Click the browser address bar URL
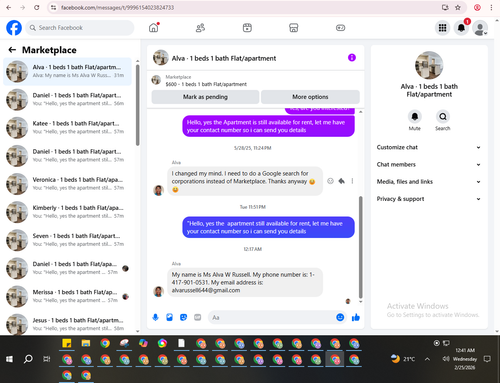 117,7
